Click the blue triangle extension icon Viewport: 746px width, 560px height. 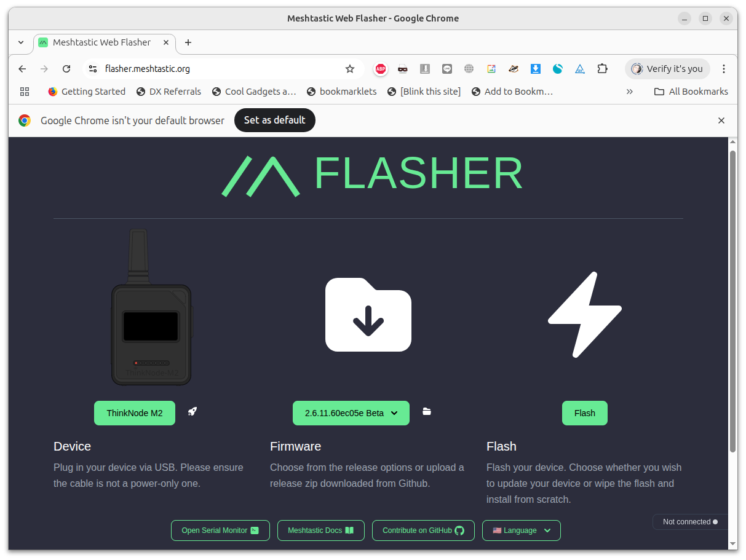coord(580,69)
